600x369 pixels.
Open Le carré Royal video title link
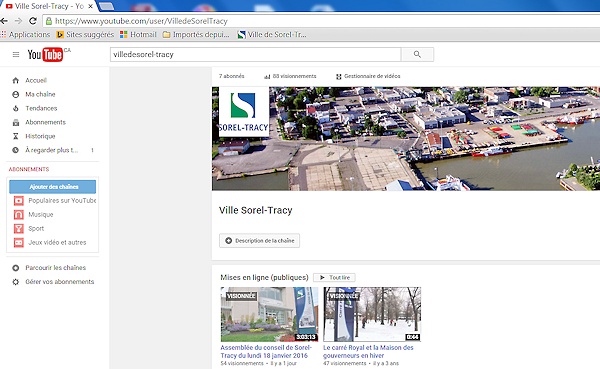tap(368, 351)
